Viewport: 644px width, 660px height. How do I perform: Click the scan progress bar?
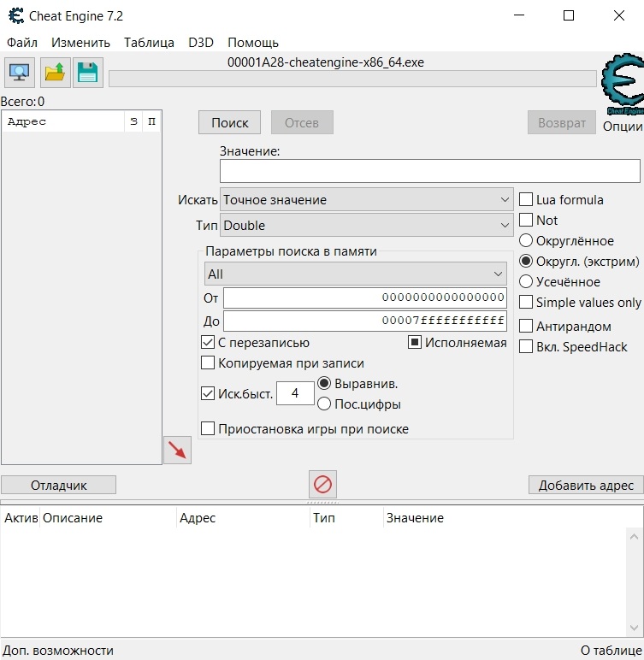[x=352, y=79]
